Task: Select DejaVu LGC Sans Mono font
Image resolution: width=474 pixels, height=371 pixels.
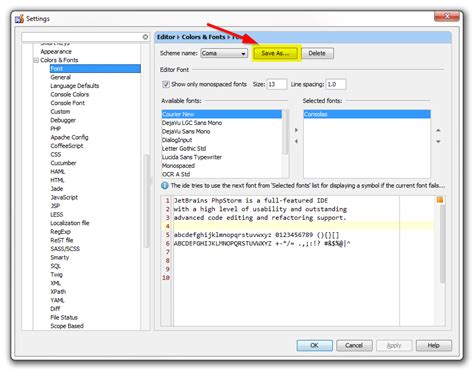Action: 192,123
